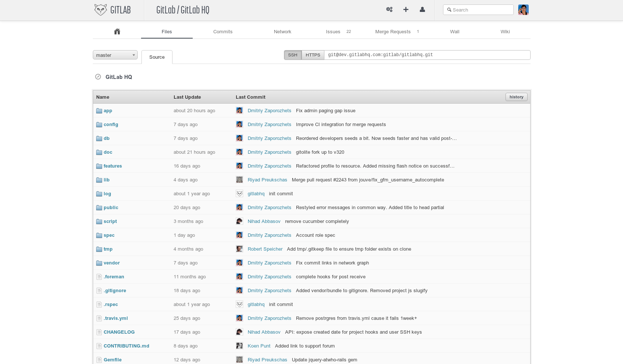623x364 pixels.
Task: Switch to the Merge Requests tab
Action: coord(393,32)
